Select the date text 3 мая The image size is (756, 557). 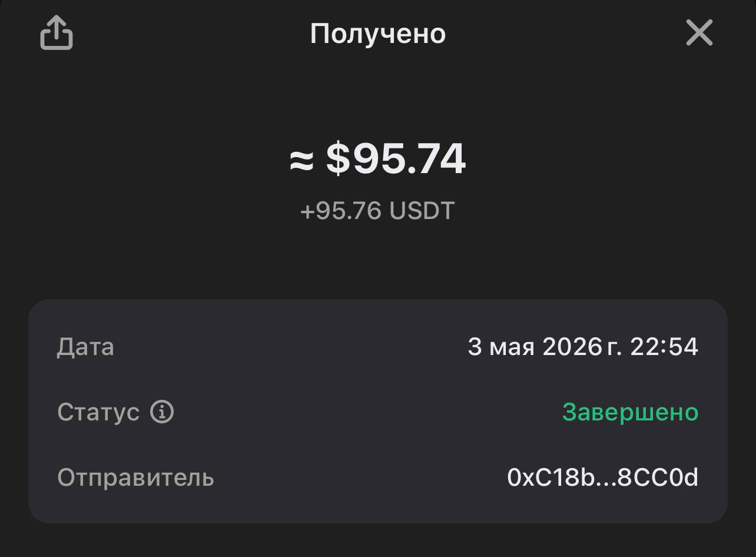pyautogui.click(x=501, y=347)
